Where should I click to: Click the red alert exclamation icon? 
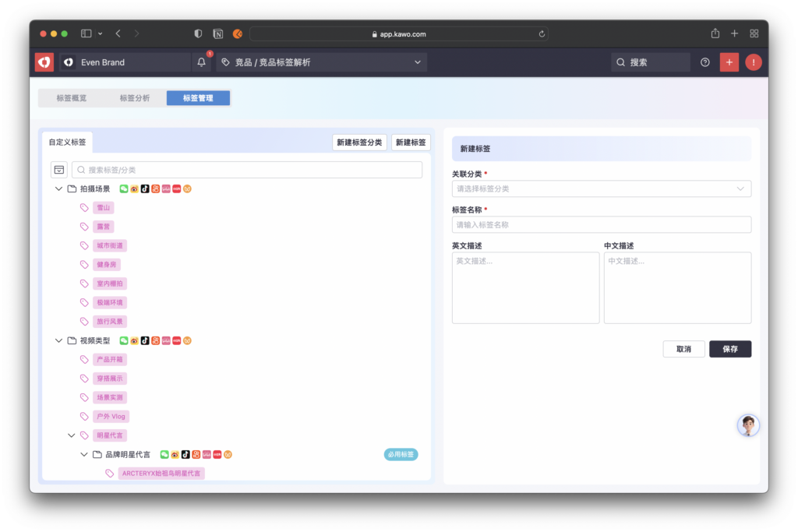tap(753, 62)
